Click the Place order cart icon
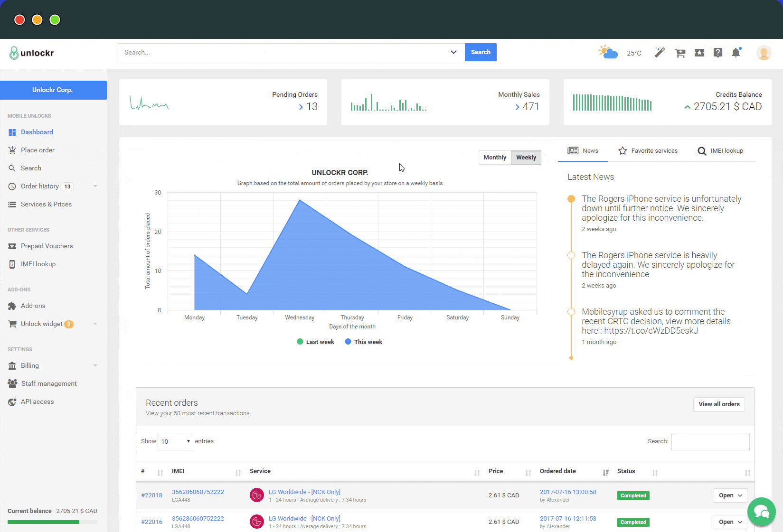 click(12, 150)
